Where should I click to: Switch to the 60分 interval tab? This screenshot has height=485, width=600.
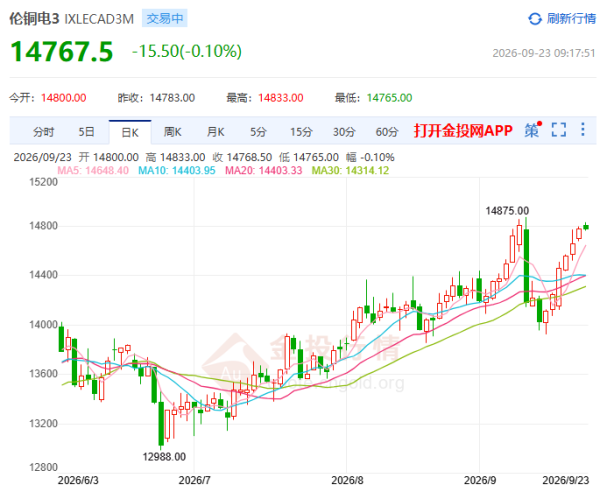pyautogui.click(x=387, y=132)
